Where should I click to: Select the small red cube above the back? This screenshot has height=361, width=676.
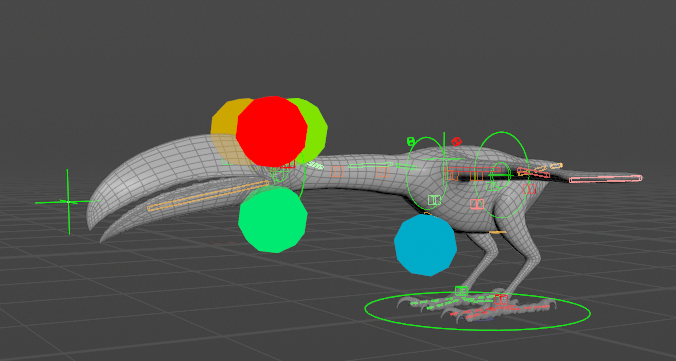pyautogui.click(x=456, y=141)
